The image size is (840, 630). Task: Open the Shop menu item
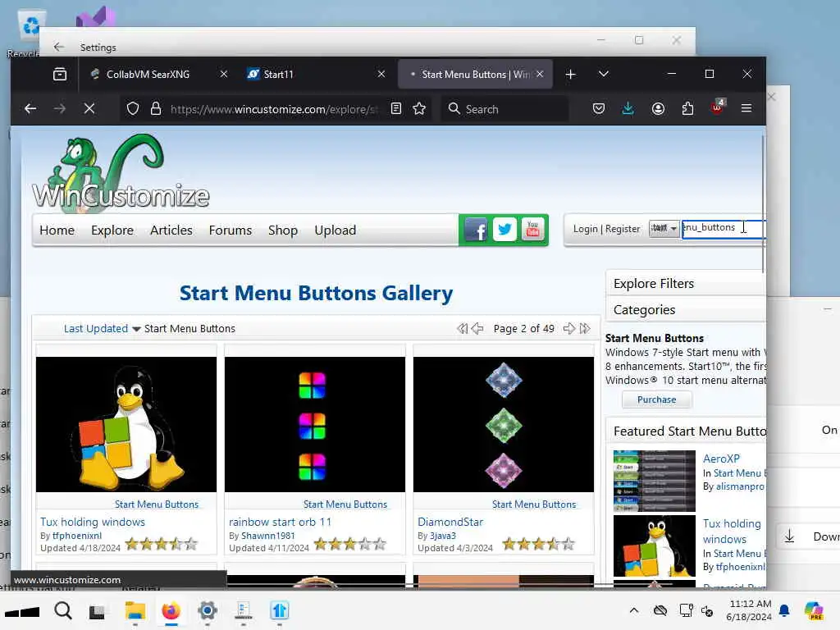(283, 230)
